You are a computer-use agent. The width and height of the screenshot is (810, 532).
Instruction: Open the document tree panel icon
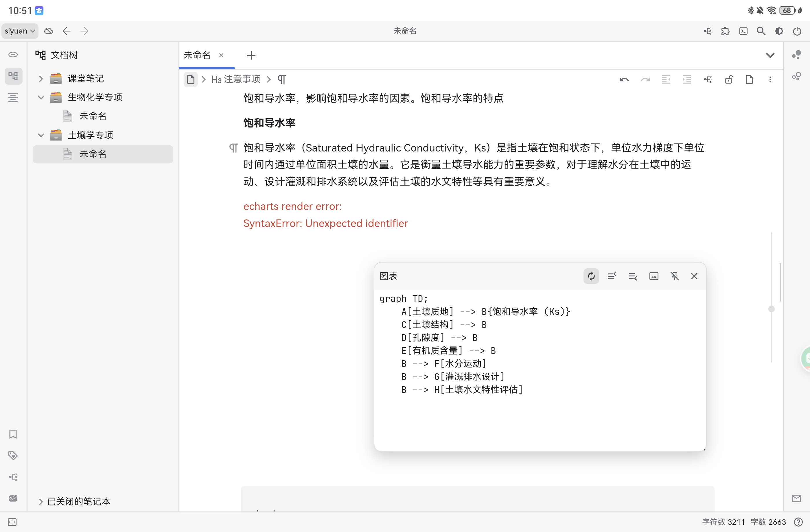(14, 76)
